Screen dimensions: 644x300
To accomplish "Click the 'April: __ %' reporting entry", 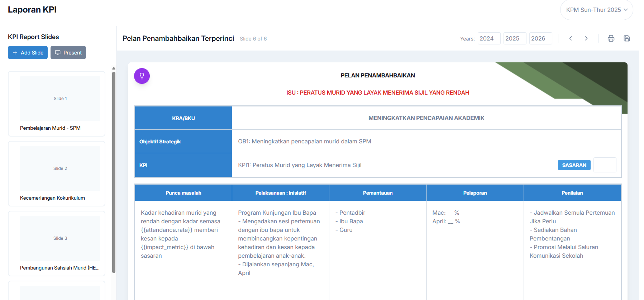I will coord(446,221).
